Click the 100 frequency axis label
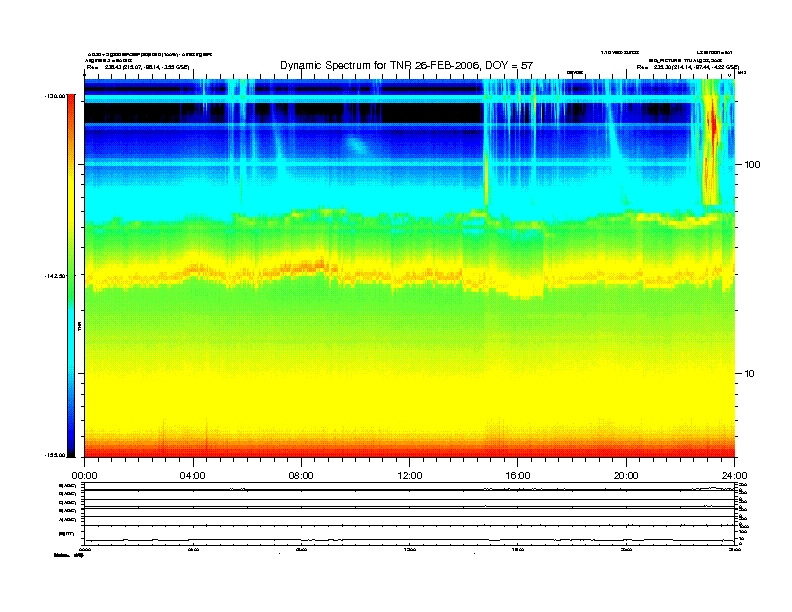Image resolution: width=792 pixels, height=612 pixels. pos(752,165)
